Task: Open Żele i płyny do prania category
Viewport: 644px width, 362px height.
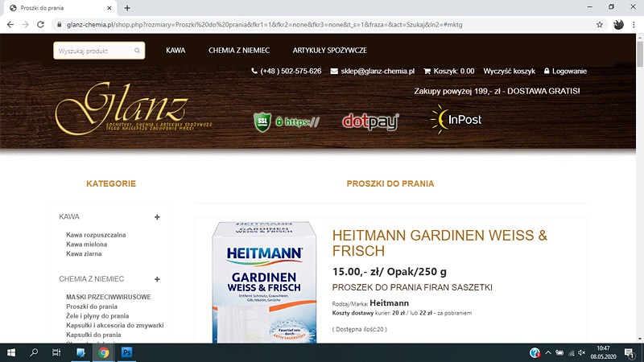Action: (x=97, y=316)
